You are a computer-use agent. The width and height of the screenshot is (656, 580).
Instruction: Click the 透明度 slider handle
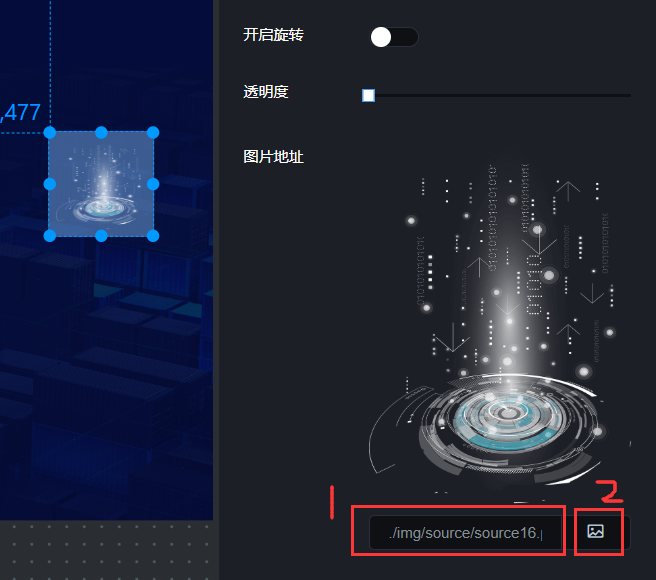(368, 95)
